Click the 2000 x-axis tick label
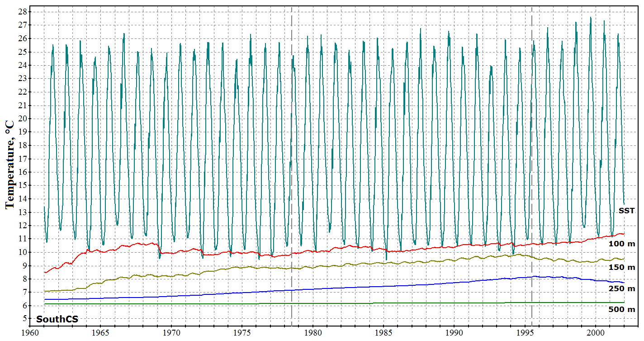 [595, 333]
